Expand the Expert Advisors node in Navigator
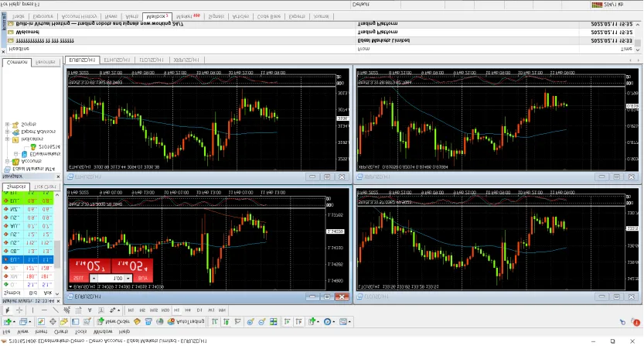This screenshot has height=346, width=644. coord(7,132)
